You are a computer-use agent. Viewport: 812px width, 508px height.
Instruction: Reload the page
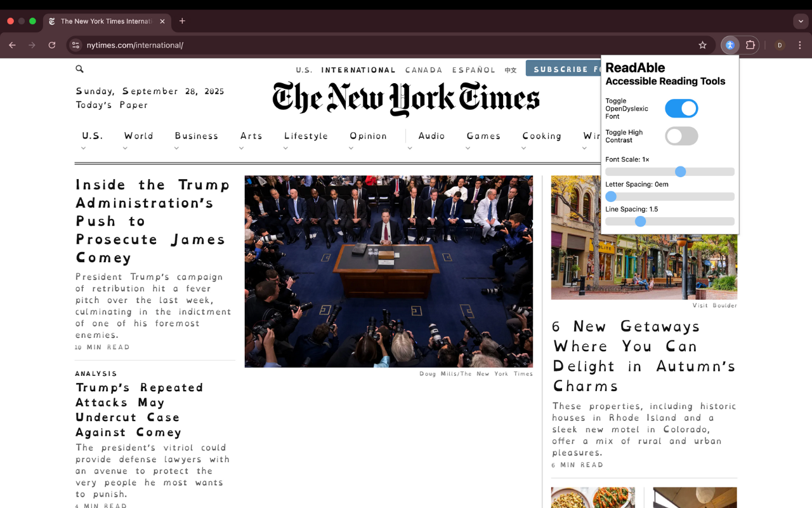coord(52,45)
